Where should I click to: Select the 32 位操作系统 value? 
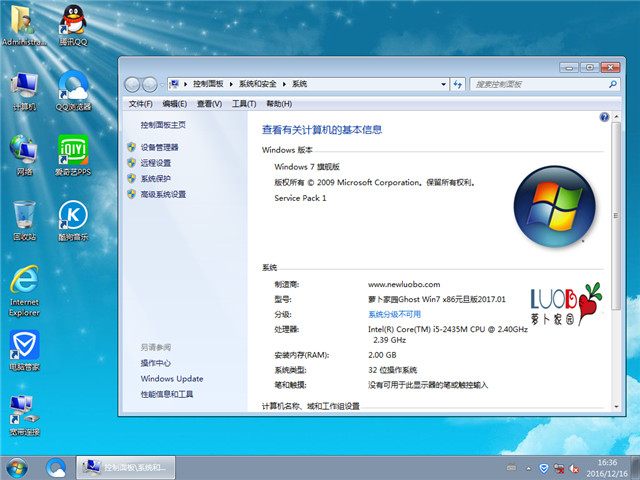392,370
